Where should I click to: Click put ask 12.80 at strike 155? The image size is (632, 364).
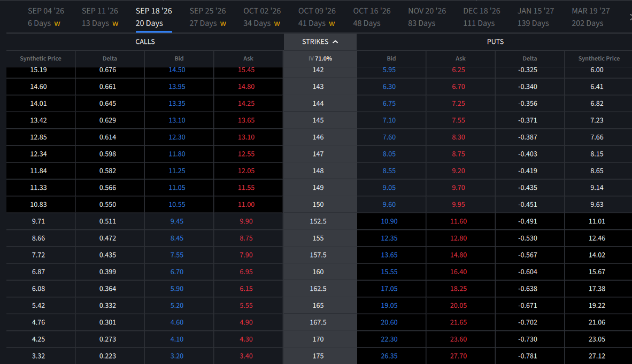tap(458, 238)
